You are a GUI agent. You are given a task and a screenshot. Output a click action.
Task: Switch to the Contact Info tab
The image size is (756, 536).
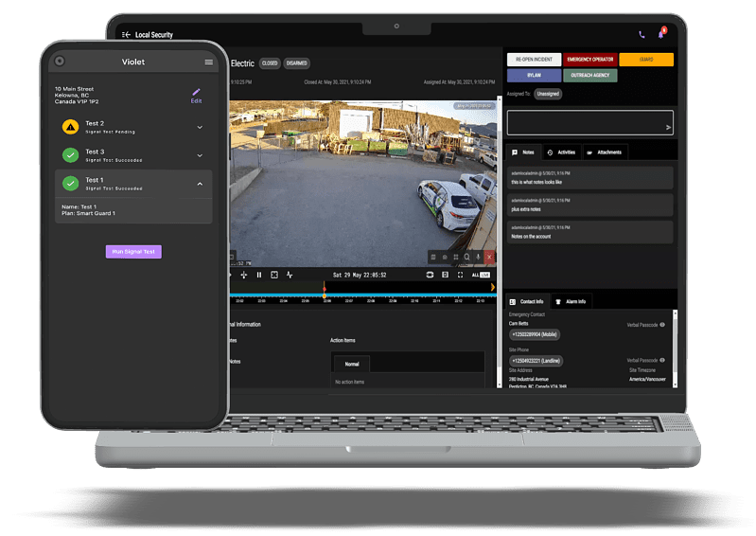click(x=527, y=301)
